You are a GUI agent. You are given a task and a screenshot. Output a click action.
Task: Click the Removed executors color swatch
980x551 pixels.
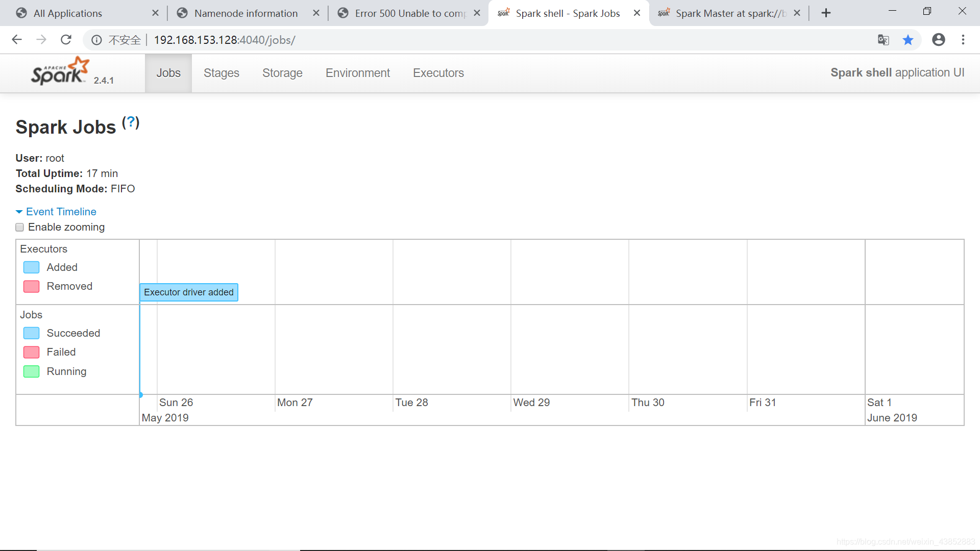[x=32, y=286]
